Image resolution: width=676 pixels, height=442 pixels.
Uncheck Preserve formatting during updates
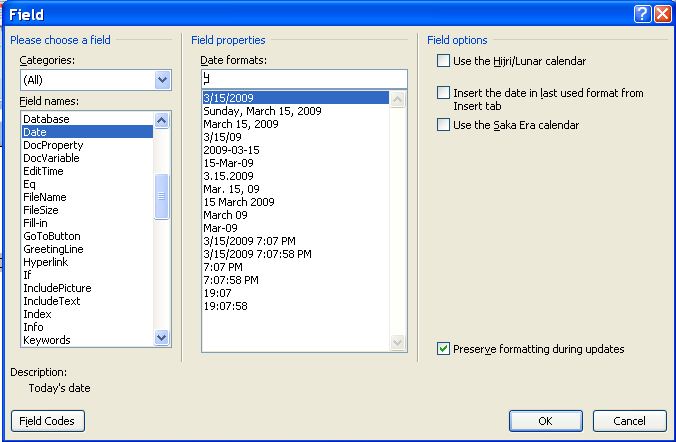443,349
